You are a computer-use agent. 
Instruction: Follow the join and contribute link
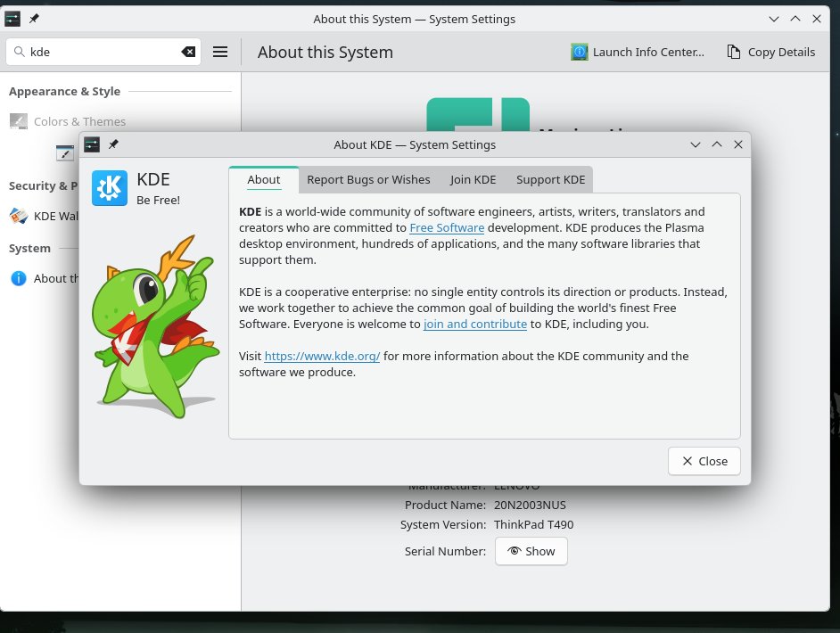(475, 325)
